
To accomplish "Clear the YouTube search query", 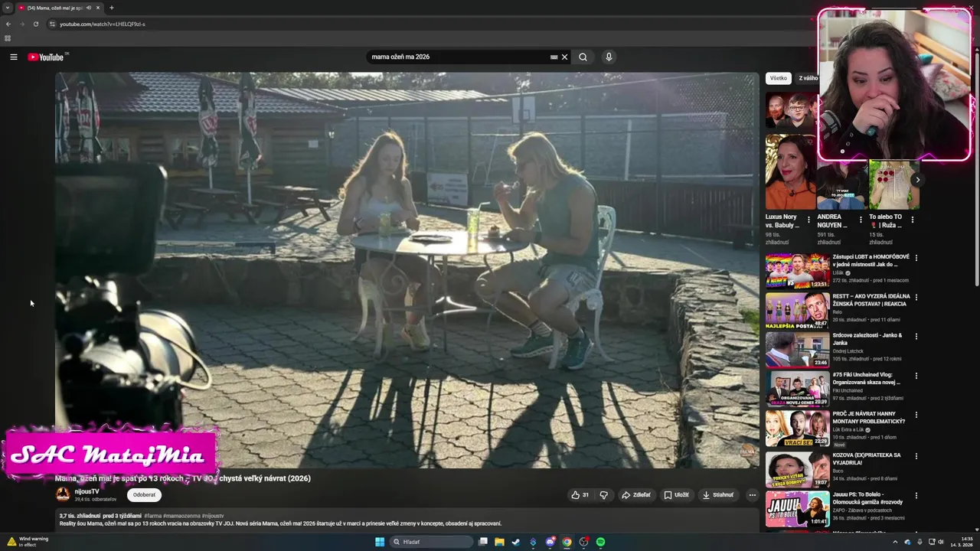I will [564, 57].
